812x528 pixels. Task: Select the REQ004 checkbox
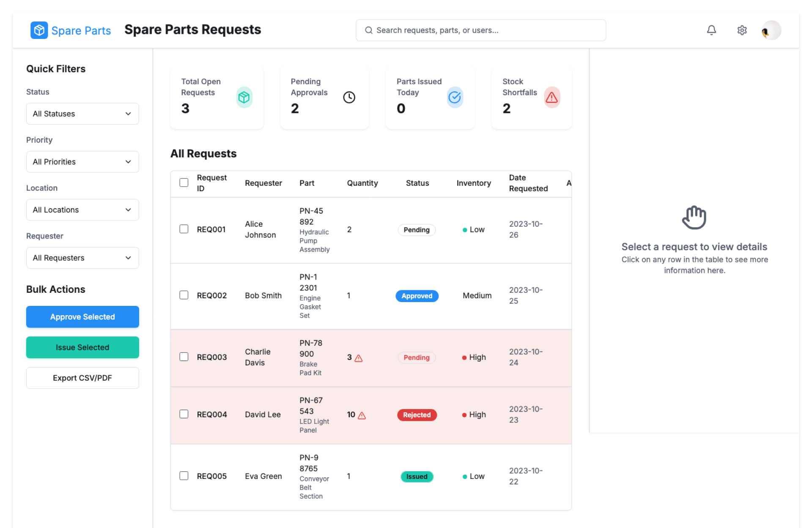click(184, 414)
